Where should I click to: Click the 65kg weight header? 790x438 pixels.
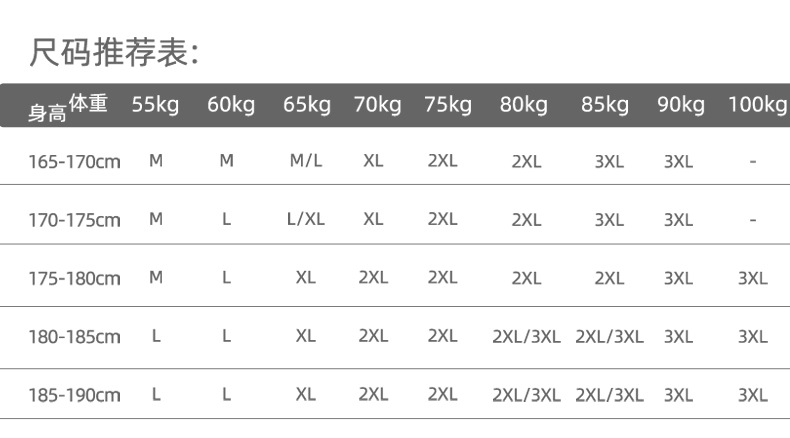pos(306,105)
